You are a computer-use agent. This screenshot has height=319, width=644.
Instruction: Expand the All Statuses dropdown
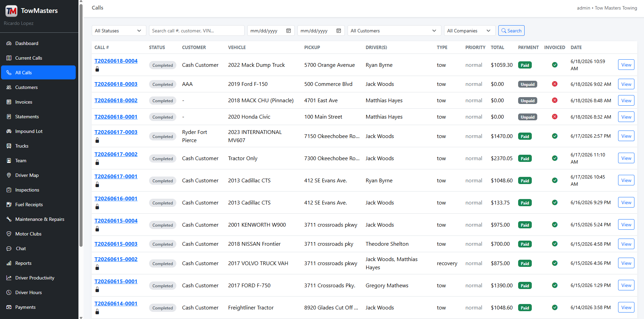(x=119, y=31)
